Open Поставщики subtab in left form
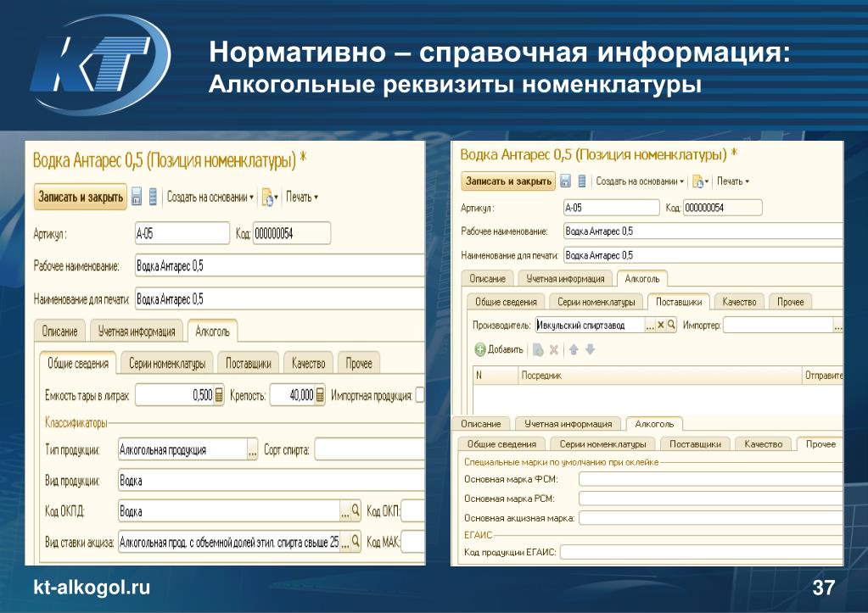The width and height of the screenshot is (868, 613). [249, 364]
